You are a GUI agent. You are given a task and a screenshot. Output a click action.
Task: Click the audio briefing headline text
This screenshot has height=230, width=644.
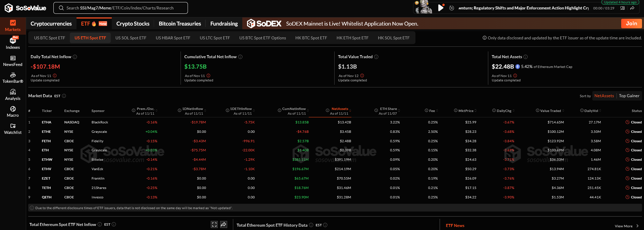524,8
